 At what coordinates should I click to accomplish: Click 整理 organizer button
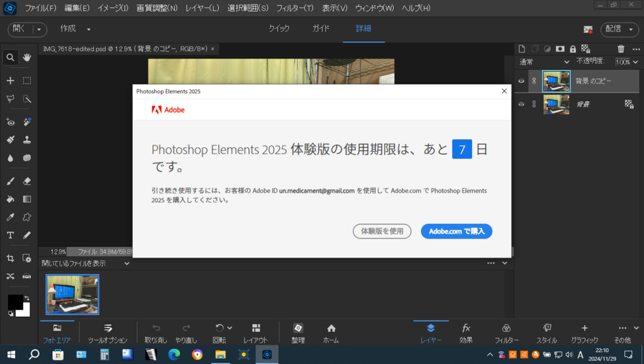tap(298, 334)
